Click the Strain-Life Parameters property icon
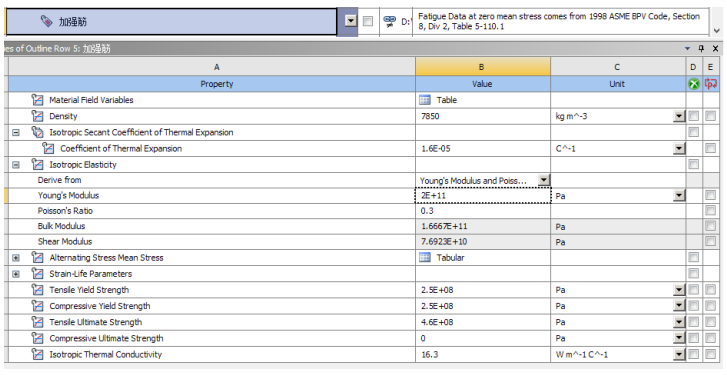Viewport: 727px width, 375px height. pos(37,273)
